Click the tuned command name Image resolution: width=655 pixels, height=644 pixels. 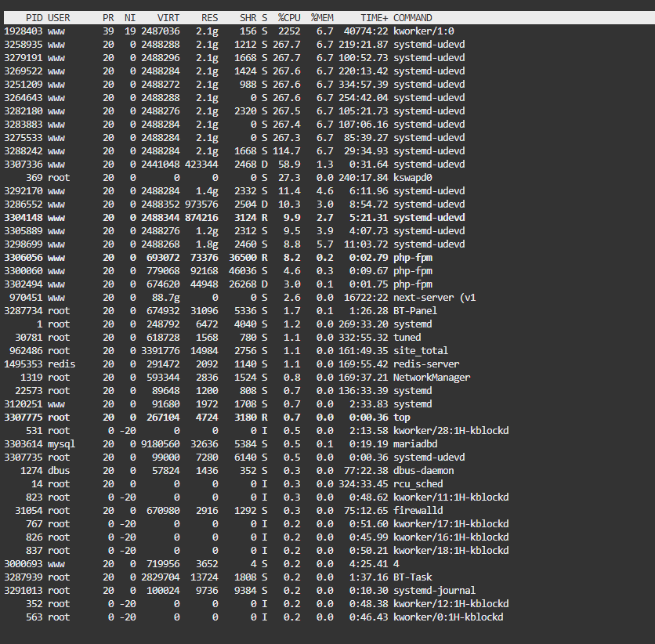pyautogui.click(x=407, y=338)
